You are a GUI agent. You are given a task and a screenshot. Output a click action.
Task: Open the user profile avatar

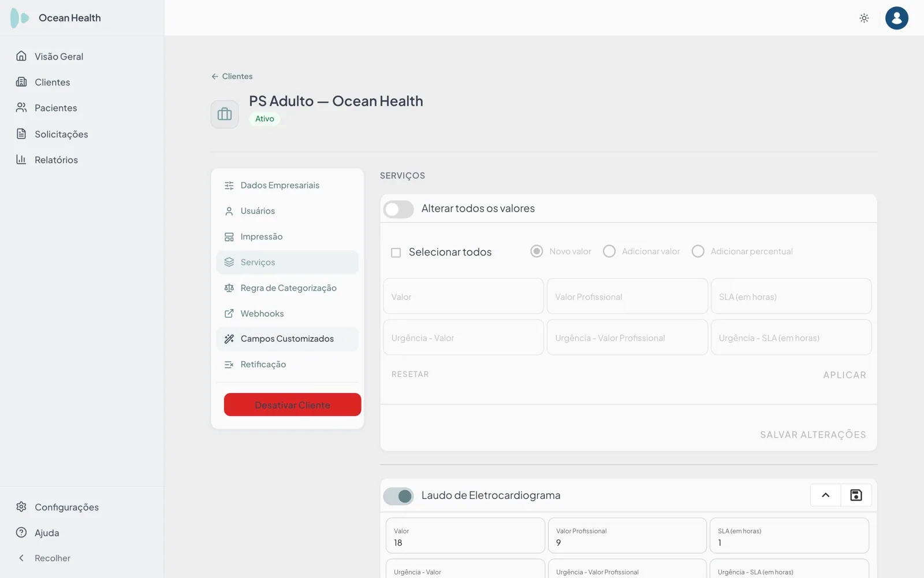tap(896, 18)
